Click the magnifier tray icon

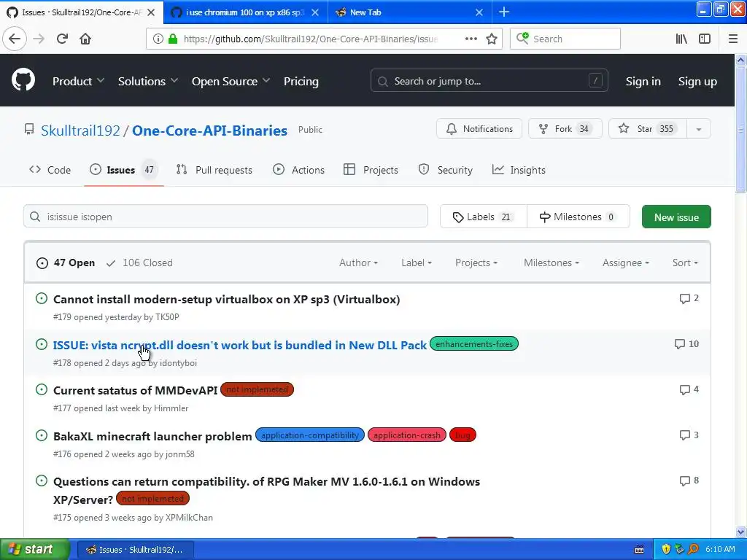(x=693, y=550)
